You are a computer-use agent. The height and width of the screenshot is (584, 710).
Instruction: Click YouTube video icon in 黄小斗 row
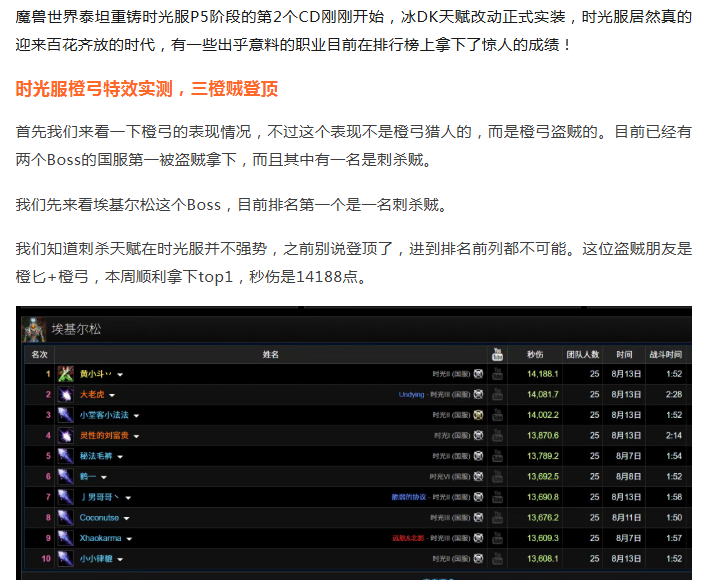[497, 374]
